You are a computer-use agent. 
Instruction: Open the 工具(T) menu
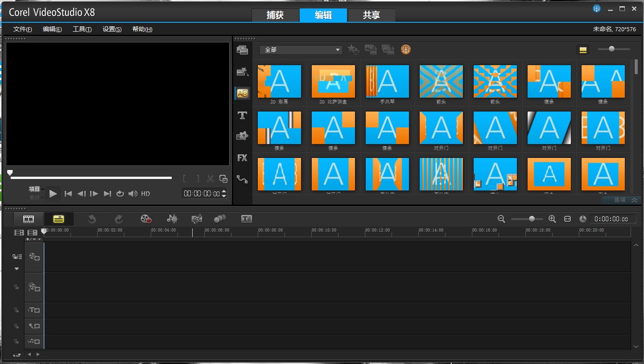82,29
